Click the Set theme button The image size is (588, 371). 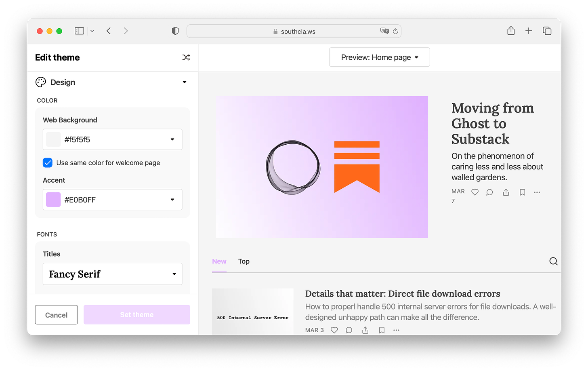pos(137,315)
